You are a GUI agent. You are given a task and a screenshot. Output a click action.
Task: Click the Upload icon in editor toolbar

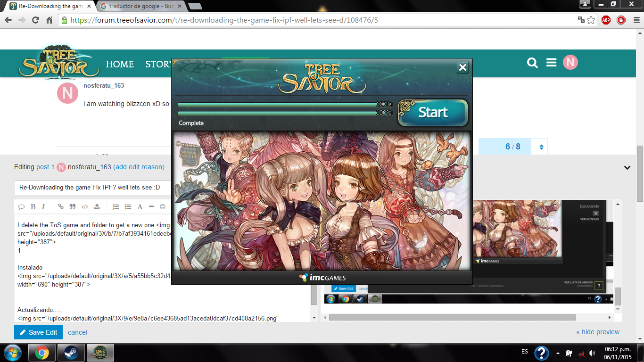[97, 206]
